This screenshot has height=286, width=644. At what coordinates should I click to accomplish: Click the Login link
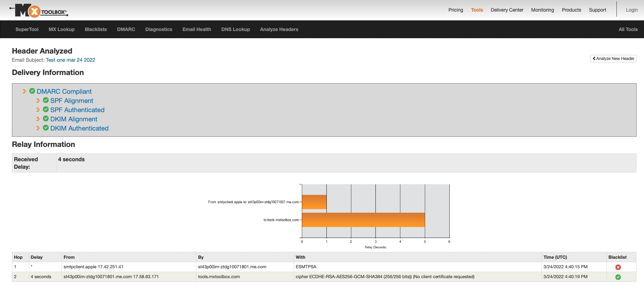pyautogui.click(x=632, y=10)
